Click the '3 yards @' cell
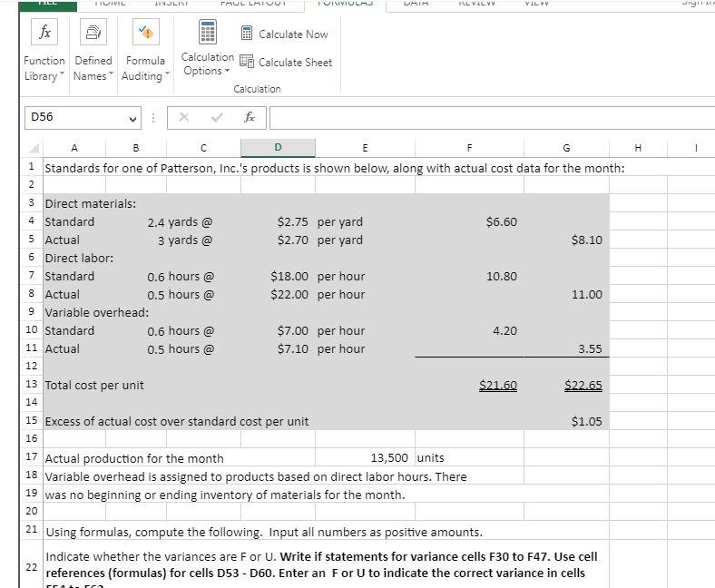The width and height of the screenshot is (715, 588). pyautogui.click(x=185, y=240)
